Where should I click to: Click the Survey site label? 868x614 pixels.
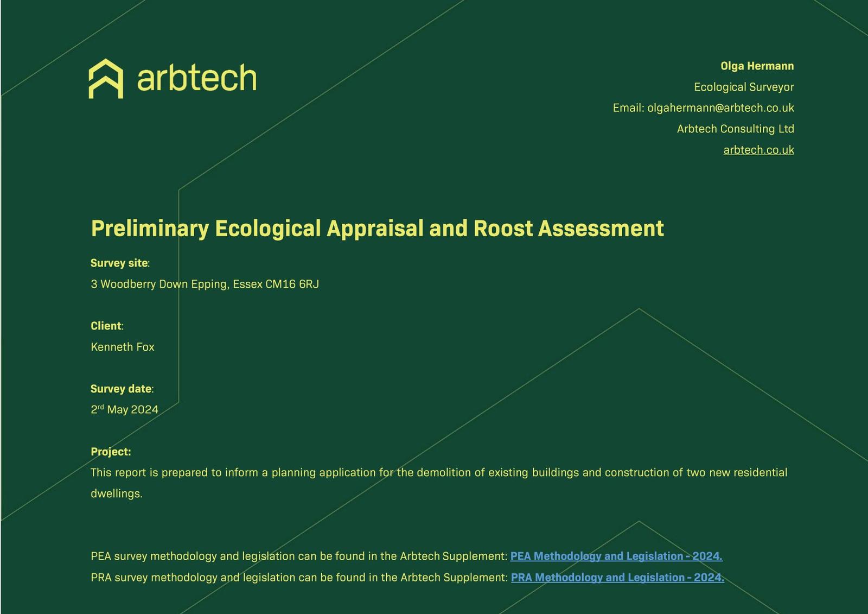[119, 263]
